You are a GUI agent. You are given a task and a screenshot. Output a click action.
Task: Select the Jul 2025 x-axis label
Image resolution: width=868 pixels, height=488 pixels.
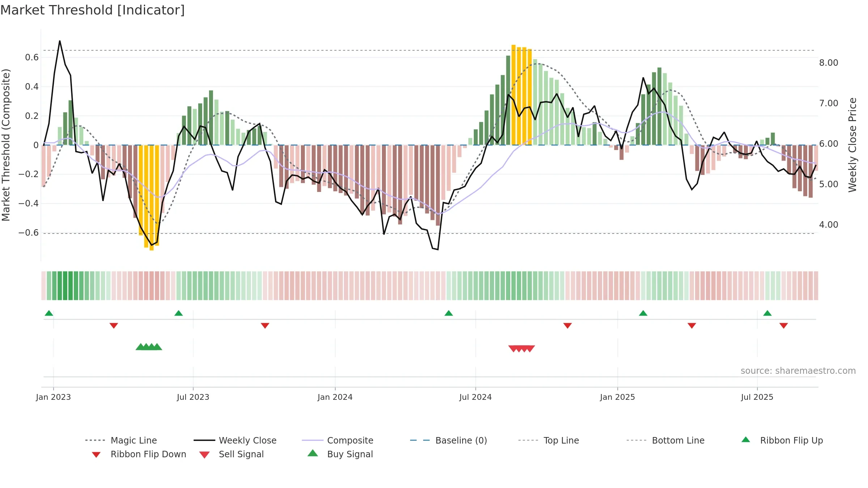coord(757,397)
